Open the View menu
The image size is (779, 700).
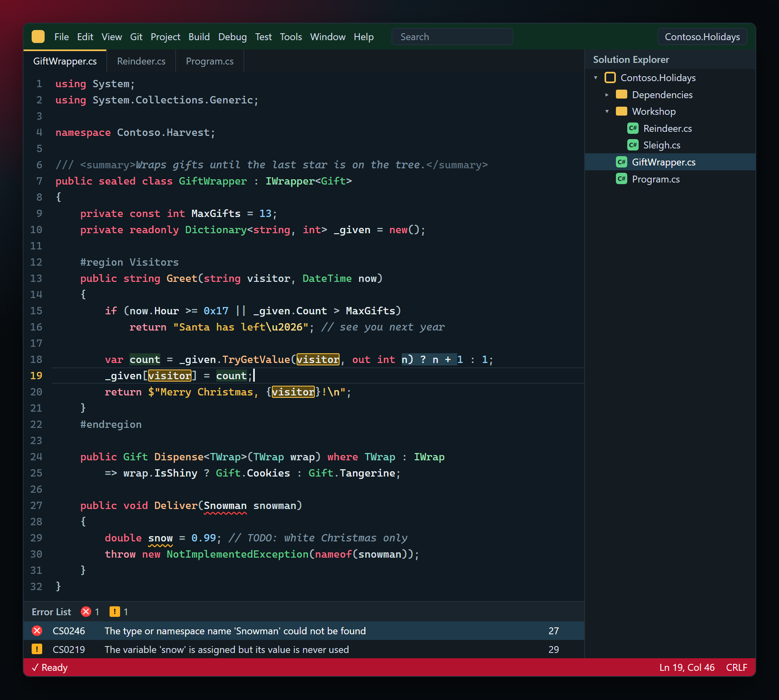[x=112, y=37]
